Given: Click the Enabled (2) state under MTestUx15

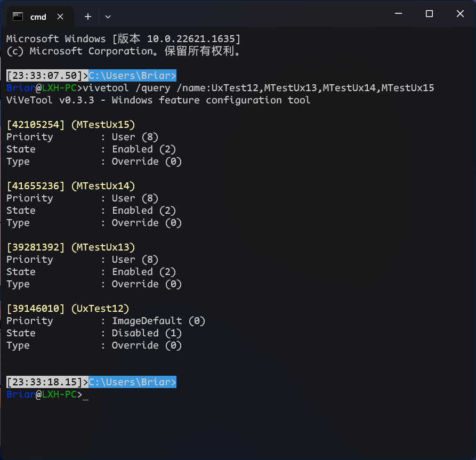Looking at the screenshot, I should pos(144,149).
